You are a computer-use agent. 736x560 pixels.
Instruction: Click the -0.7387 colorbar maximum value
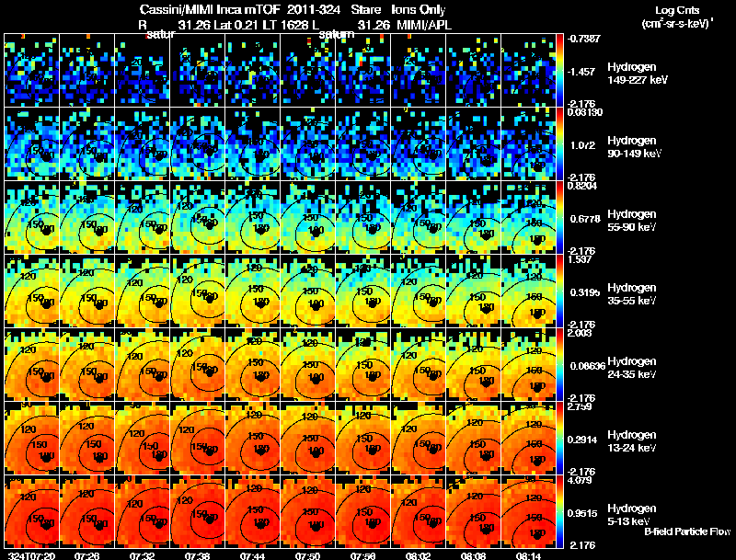[x=584, y=39]
